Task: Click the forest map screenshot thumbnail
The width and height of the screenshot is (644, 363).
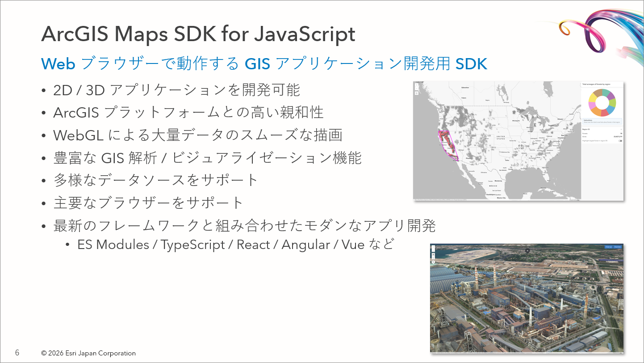Action: [x=519, y=141]
